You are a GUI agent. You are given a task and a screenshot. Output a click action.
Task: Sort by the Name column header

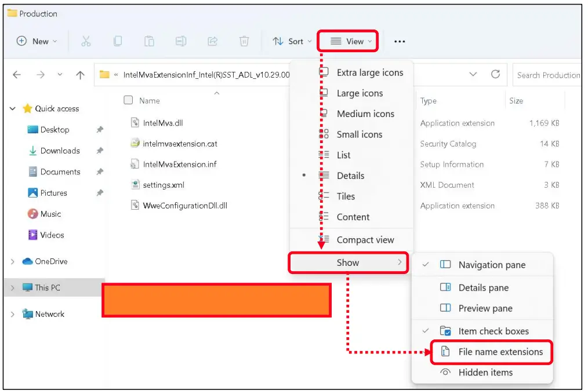[150, 101]
